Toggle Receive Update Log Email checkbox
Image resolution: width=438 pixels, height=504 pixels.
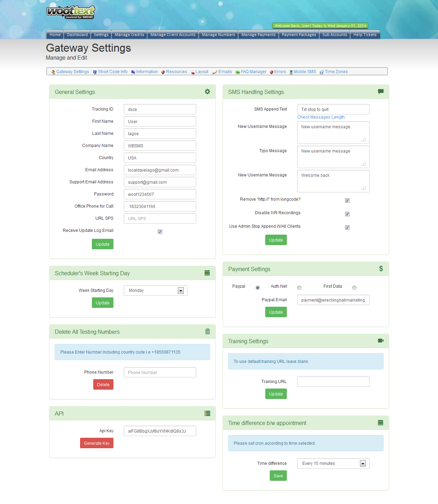coord(160,232)
